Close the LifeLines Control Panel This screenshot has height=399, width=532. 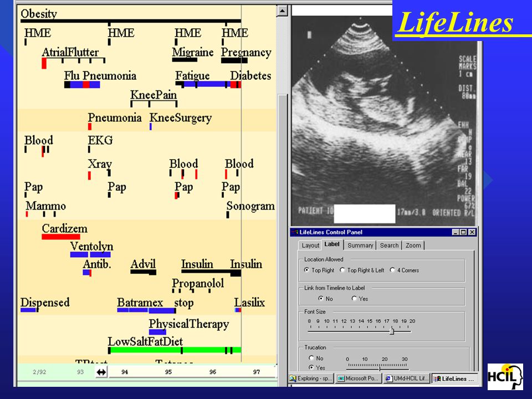[472, 232]
